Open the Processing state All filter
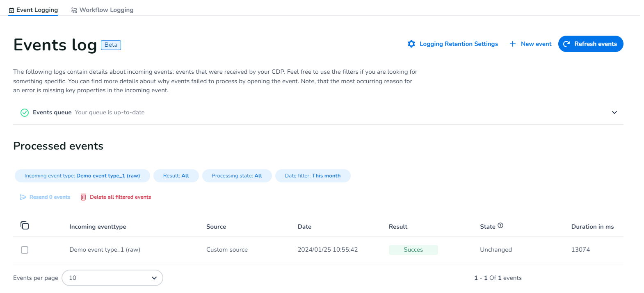The height and width of the screenshot is (293, 644). pyautogui.click(x=237, y=176)
